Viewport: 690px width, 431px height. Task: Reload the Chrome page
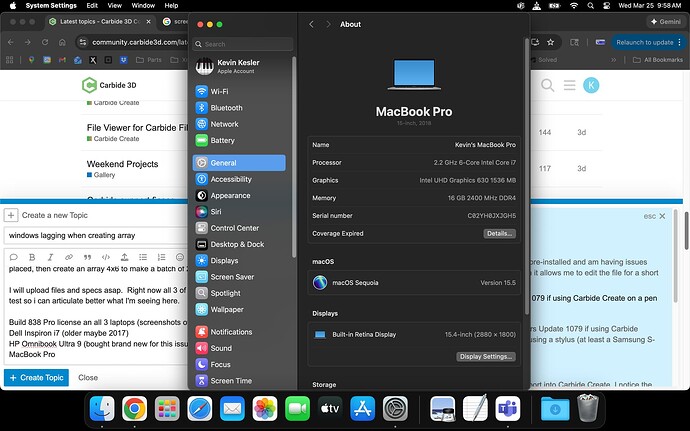tap(45, 42)
